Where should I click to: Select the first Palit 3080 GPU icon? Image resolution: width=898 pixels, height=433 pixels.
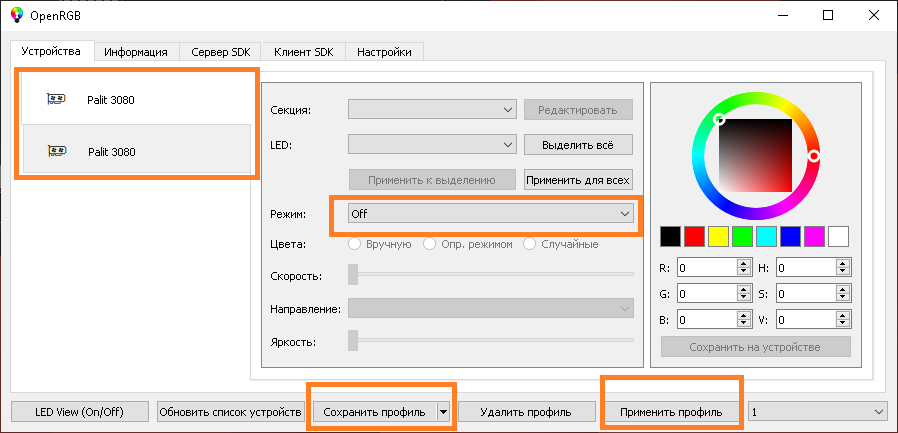[x=56, y=100]
